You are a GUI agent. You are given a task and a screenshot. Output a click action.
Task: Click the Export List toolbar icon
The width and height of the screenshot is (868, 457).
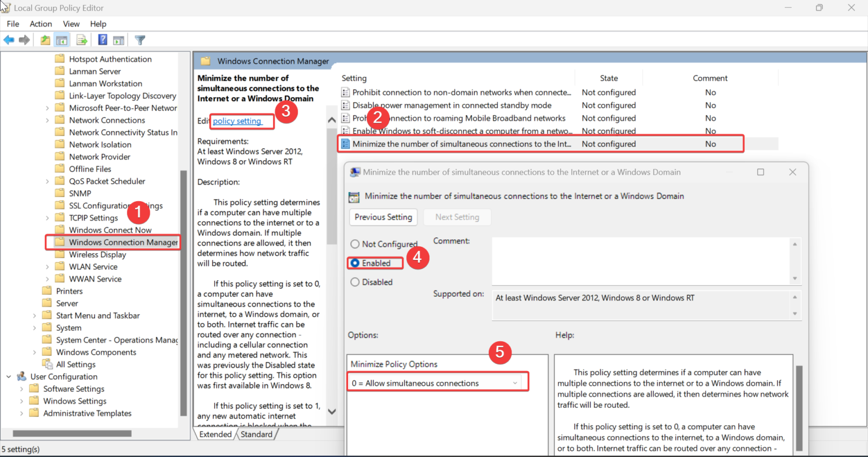tap(82, 40)
